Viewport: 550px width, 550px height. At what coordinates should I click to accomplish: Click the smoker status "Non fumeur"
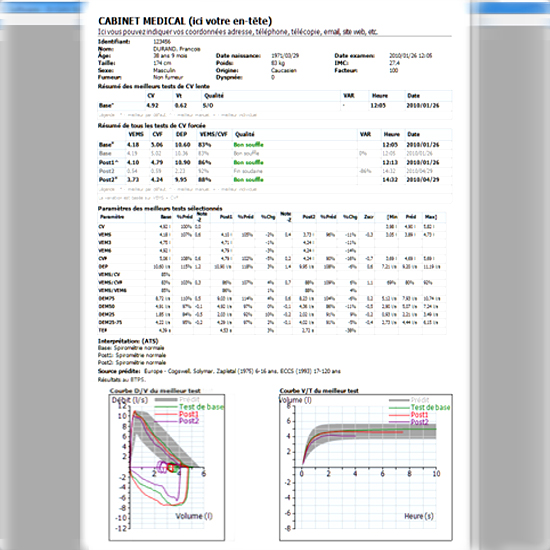[168, 77]
